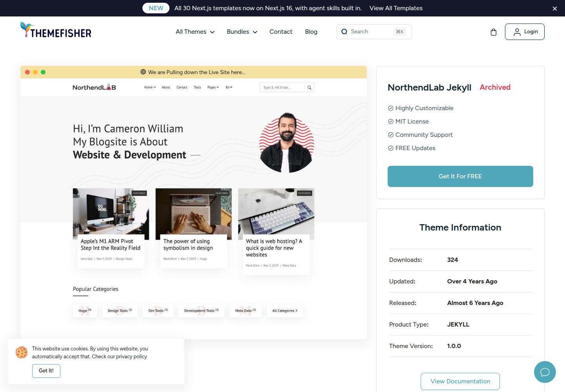Click the View Documentation button
The width and height of the screenshot is (565, 392).
point(460,381)
